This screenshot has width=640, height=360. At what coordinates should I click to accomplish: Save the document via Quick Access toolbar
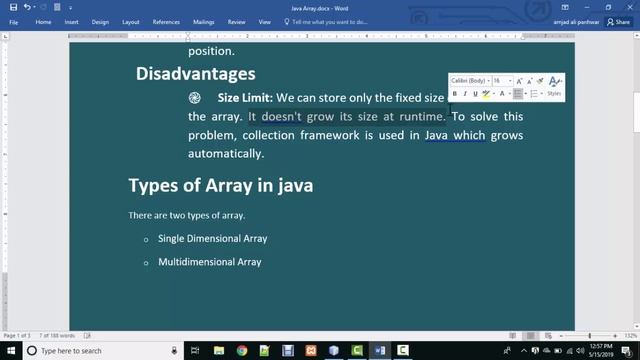click(x=13, y=7)
